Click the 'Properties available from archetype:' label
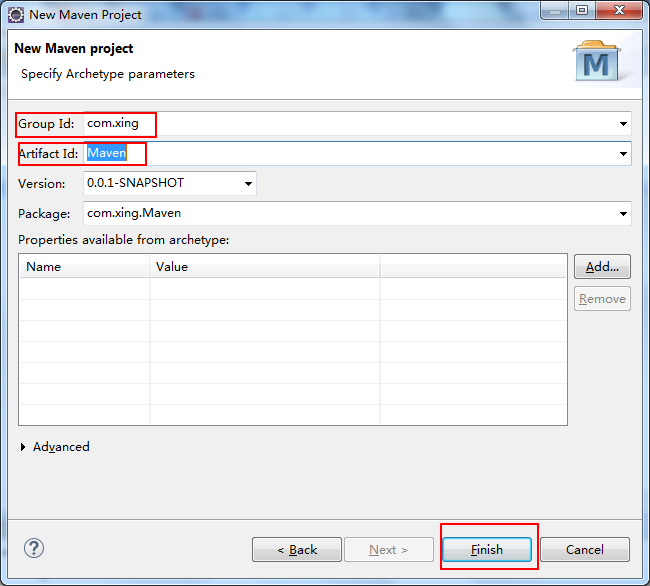This screenshot has width=650, height=586. click(x=124, y=240)
